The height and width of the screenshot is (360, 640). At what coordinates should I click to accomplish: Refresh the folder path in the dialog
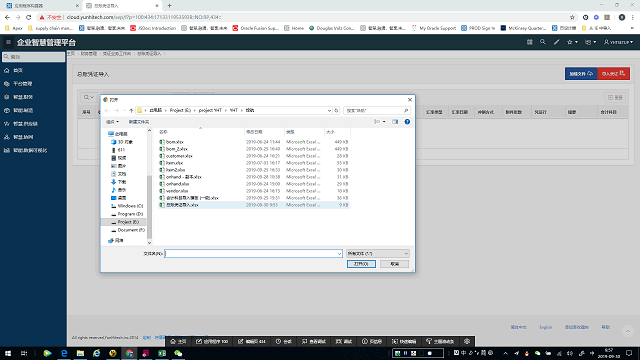point(336,111)
